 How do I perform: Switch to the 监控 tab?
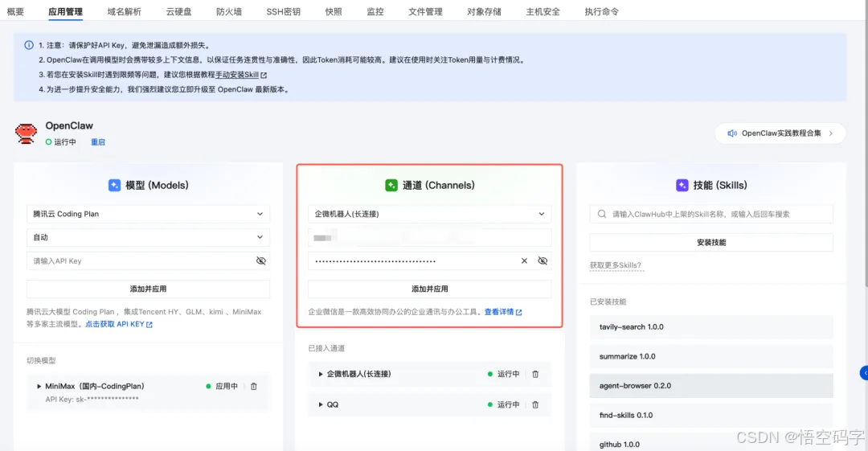[x=375, y=11]
